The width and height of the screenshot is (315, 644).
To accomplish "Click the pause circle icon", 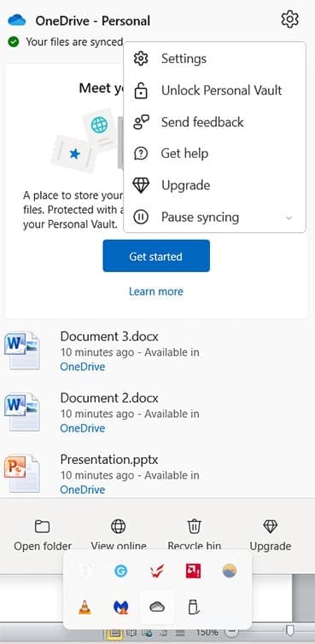I will [x=141, y=217].
